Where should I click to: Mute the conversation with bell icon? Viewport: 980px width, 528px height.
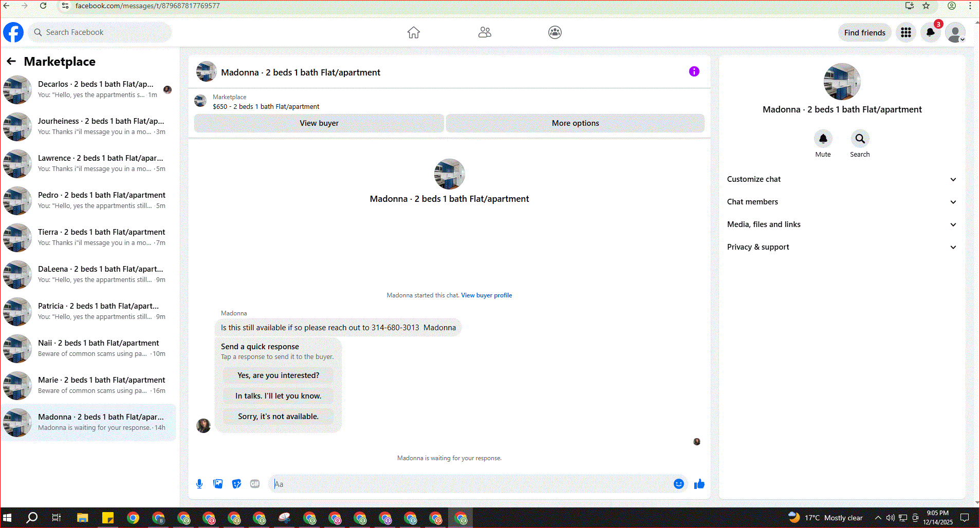[823, 139]
